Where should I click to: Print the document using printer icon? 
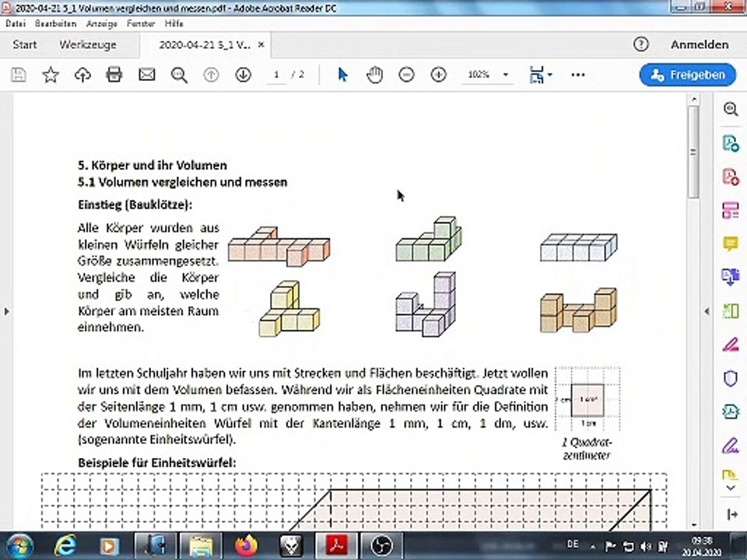point(114,75)
